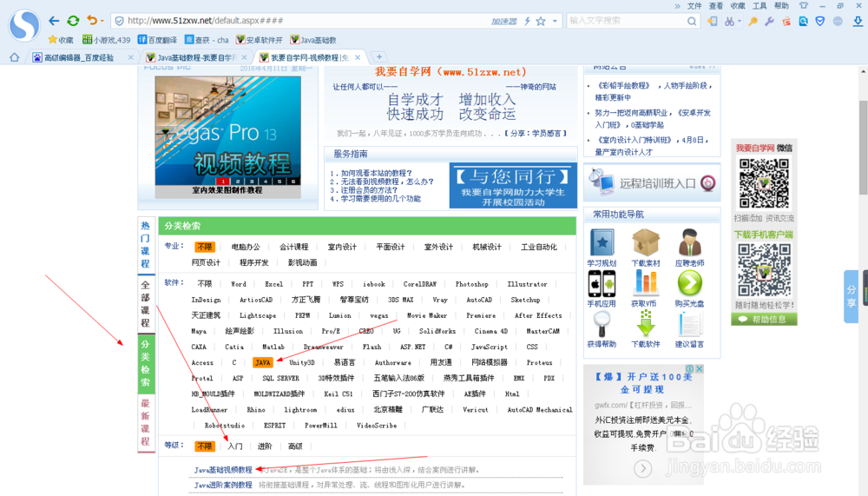Click the 分享 side share button
This screenshot has height=496, width=868.
coord(851,296)
